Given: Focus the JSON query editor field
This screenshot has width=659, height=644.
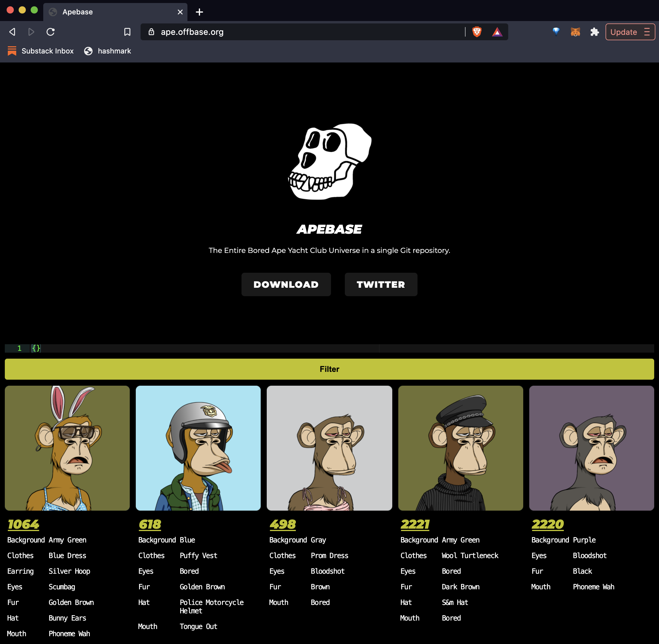Looking at the screenshot, I should 203,348.
